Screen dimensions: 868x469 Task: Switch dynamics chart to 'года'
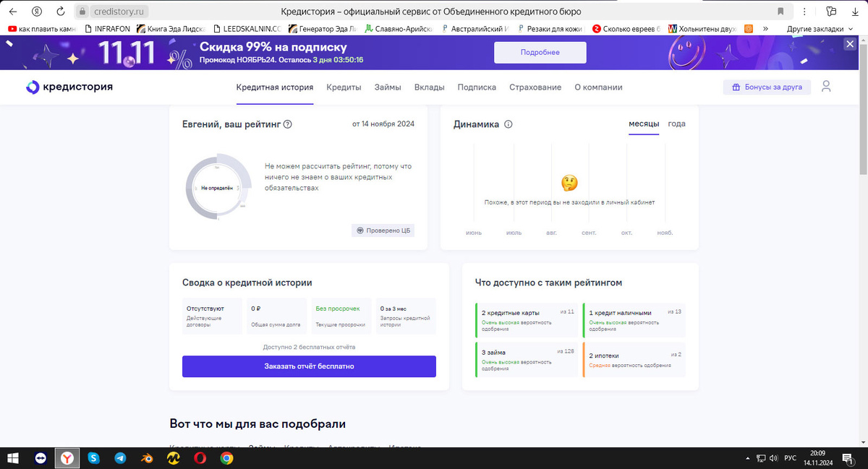tap(677, 124)
